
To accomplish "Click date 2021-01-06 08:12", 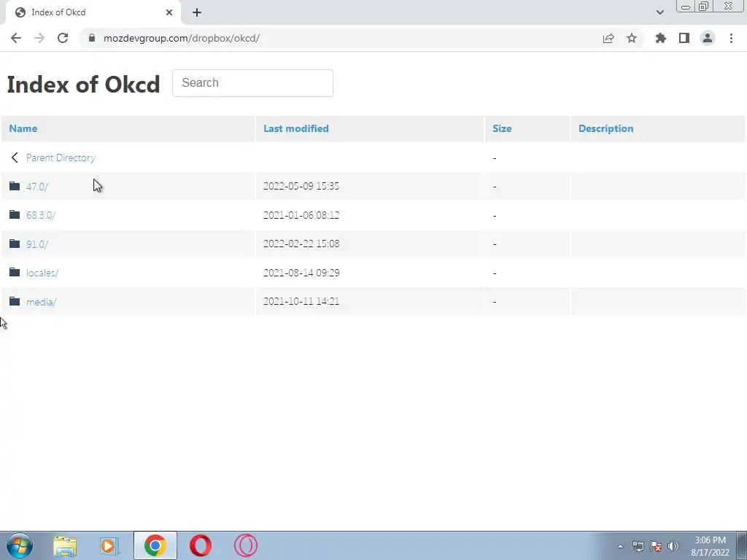I will point(301,215).
